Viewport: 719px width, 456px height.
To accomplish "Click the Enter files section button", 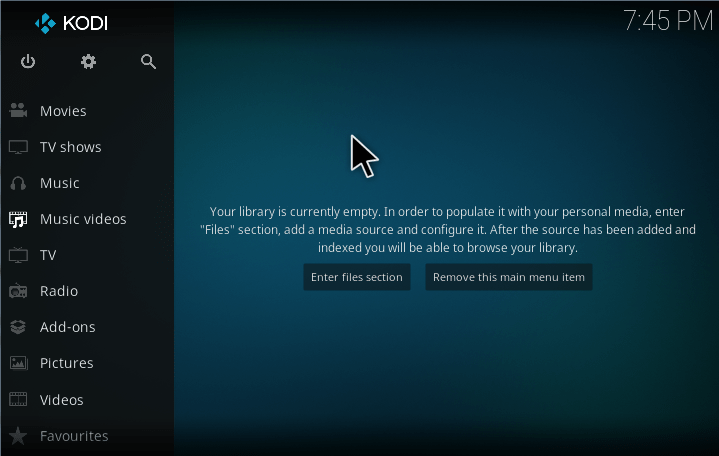I will 357,277.
